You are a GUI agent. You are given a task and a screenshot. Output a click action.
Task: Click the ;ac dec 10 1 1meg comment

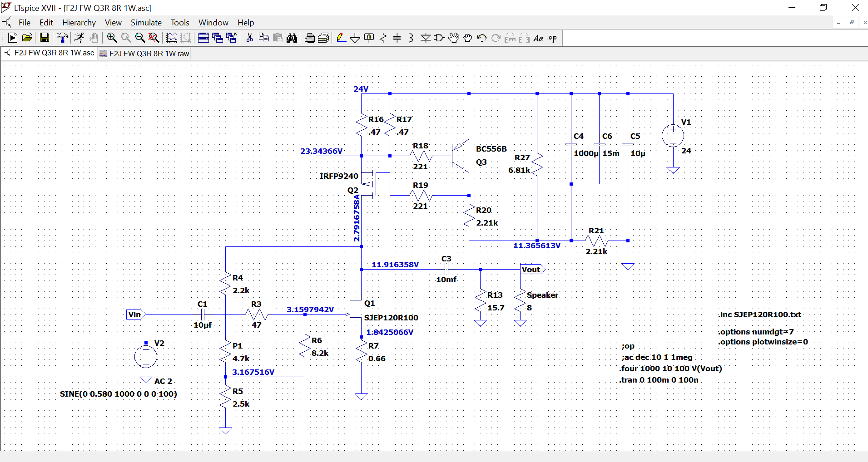tap(657, 357)
